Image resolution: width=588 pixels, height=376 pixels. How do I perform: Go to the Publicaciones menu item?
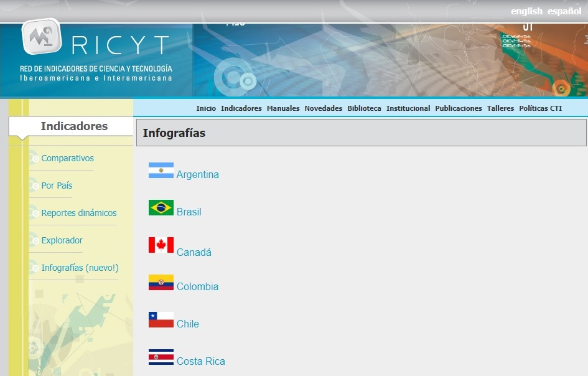coord(458,108)
